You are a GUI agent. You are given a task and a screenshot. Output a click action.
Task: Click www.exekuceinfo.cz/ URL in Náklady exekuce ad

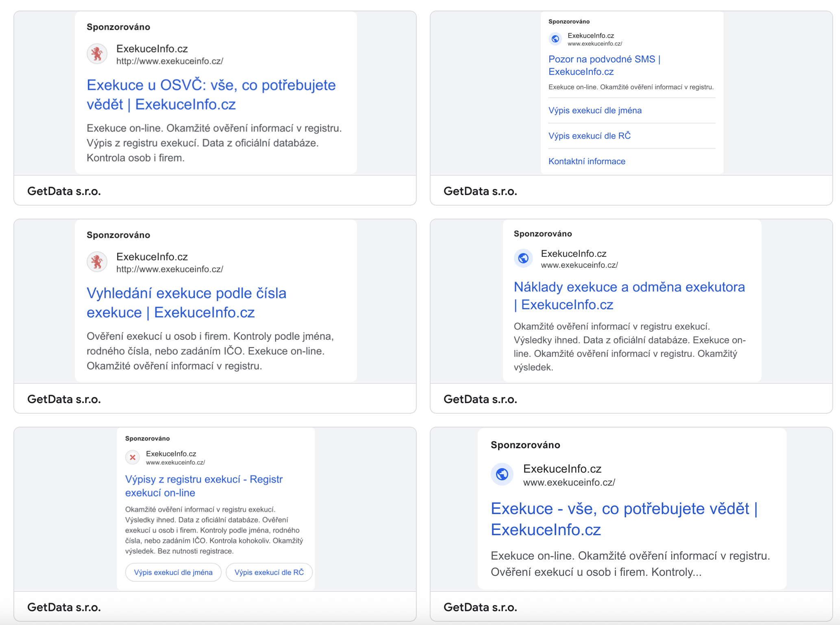coord(579,265)
